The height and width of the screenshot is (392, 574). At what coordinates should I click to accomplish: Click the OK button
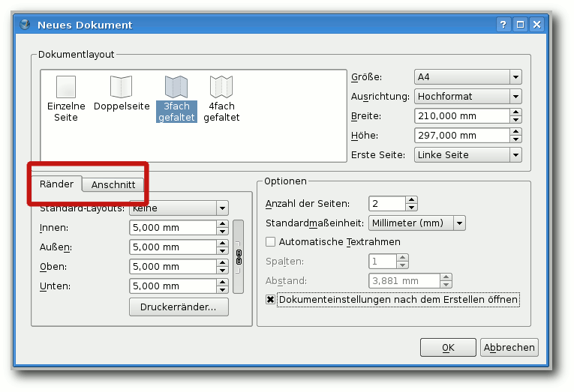448,347
